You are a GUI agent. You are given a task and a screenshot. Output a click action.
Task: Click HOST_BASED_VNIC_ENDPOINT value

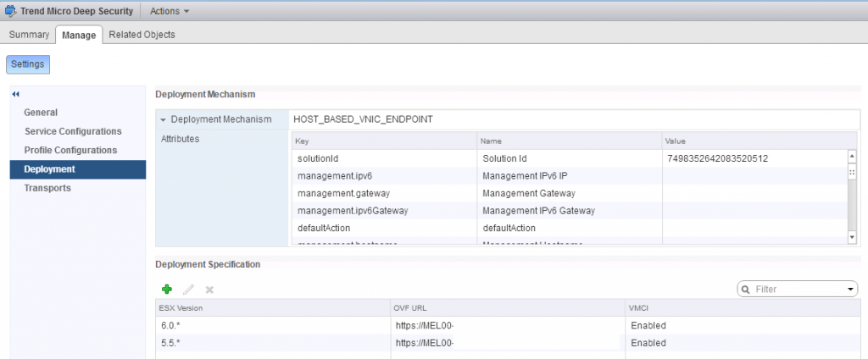tap(363, 119)
